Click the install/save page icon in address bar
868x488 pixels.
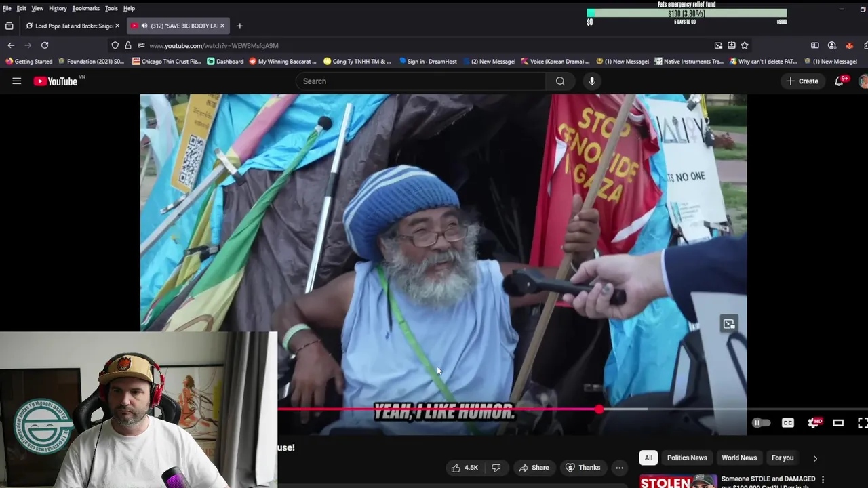tap(732, 45)
